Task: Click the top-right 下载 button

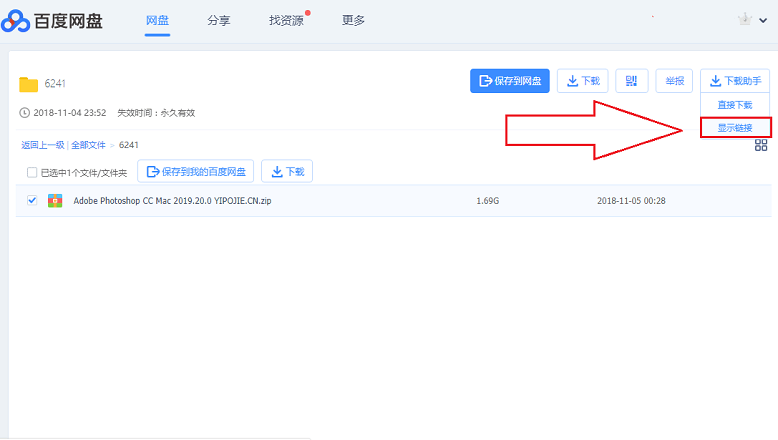Action: pyautogui.click(x=582, y=81)
